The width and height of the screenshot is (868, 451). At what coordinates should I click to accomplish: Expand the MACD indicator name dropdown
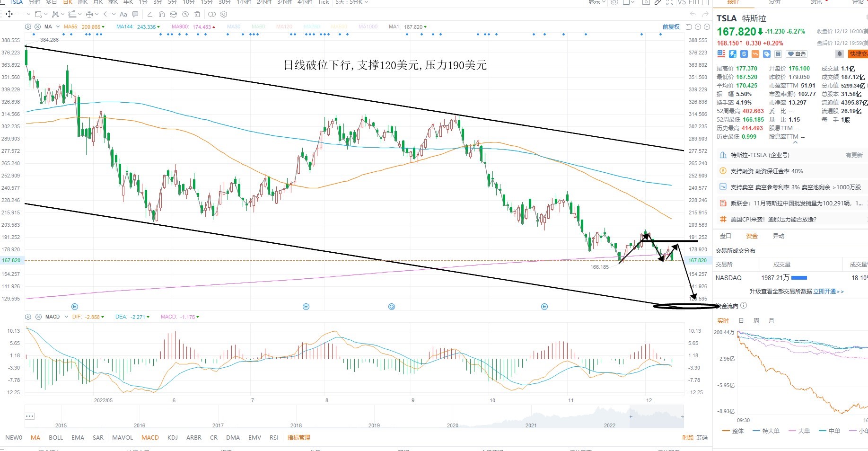click(x=66, y=317)
